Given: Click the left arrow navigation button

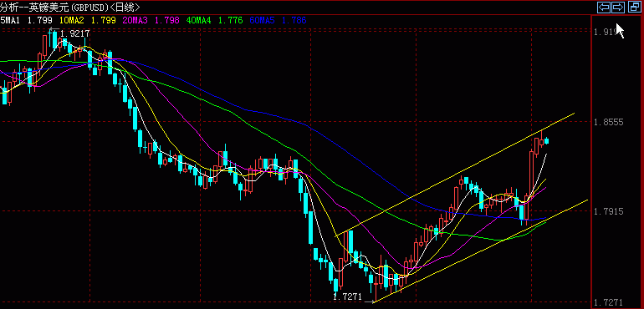Looking at the screenshot, I should click(x=603, y=7).
